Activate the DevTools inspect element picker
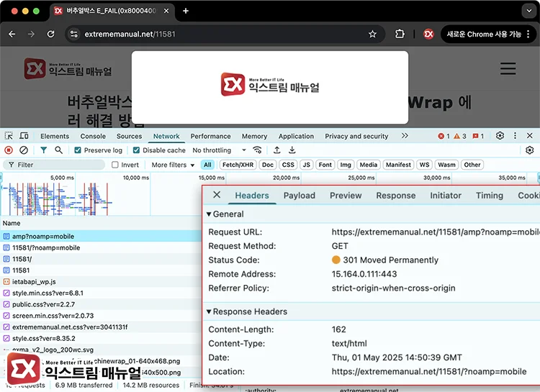 pyautogui.click(x=9, y=136)
